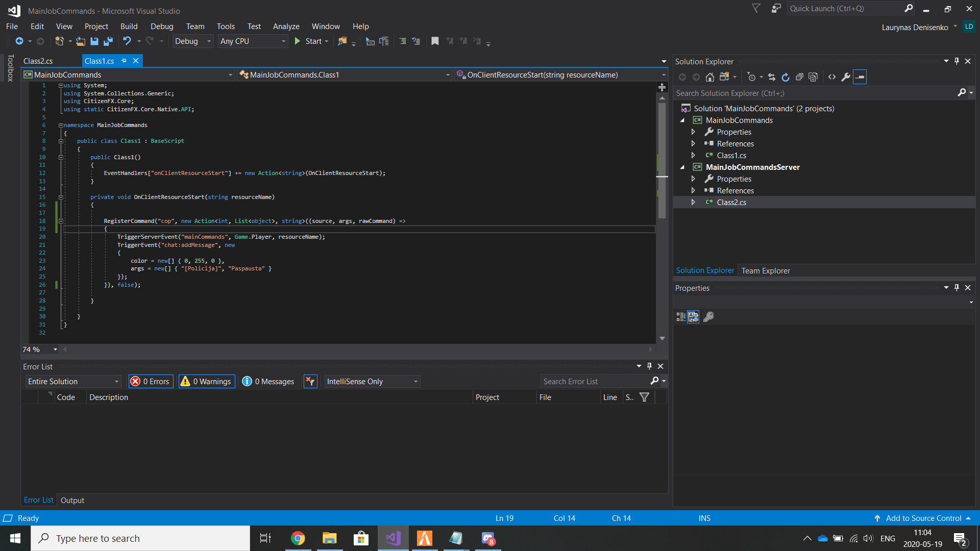The width and height of the screenshot is (980, 551).
Task: Click the View Code icon in Solution Explorer
Action: 832,77
